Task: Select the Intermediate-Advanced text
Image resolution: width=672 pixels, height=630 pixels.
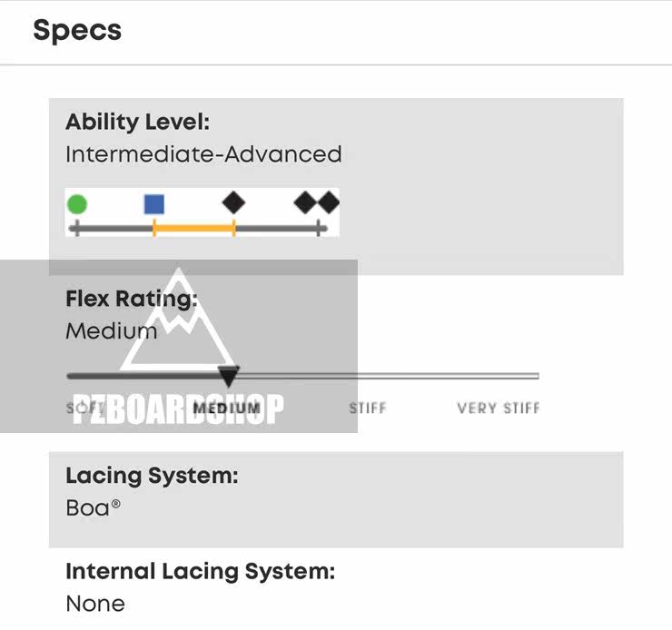Action: [x=203, y=154]
